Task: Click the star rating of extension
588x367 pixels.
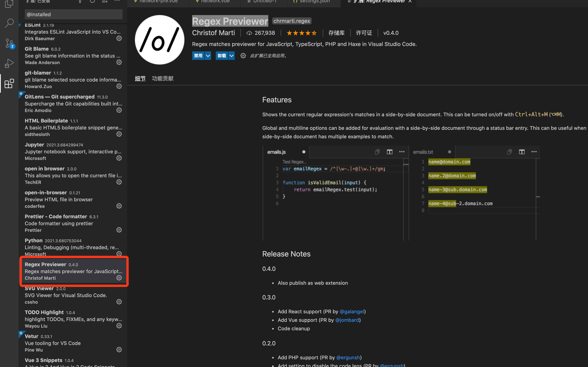Action: click(301, 33)
